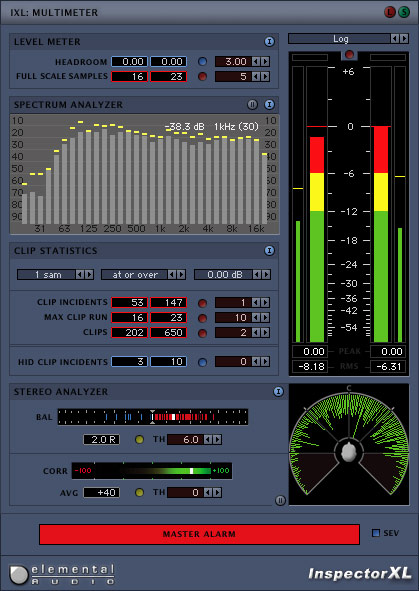Image resolution: width=419 pixels, height=591 pixels.
Task: Toggle the Full Scale Samples red alarm LED
Action: pyautogui.click(x=202, y=77)
